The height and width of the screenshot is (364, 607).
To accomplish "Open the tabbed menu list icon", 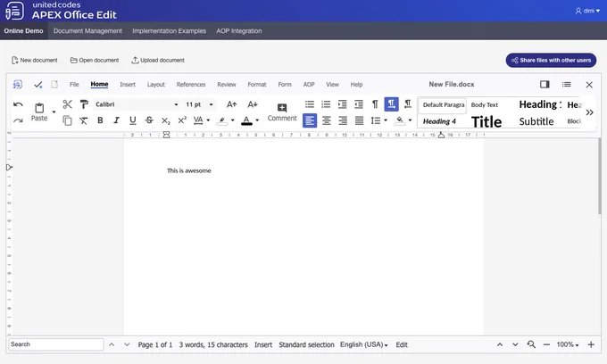I will tap(566, 85).
